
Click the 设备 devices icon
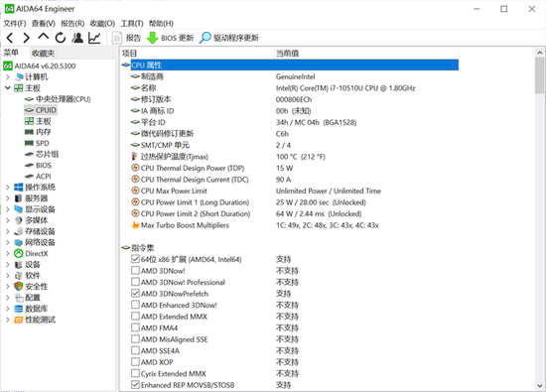point(19,265)
